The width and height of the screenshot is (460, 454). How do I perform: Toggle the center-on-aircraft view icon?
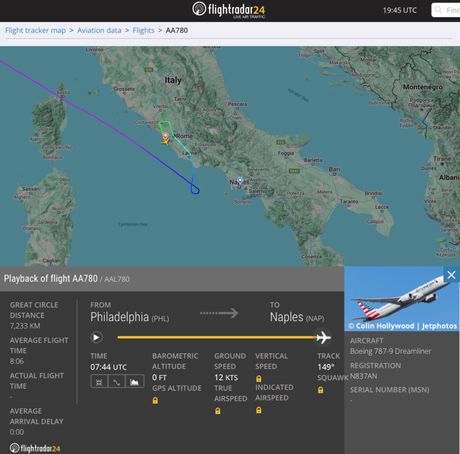99,381
